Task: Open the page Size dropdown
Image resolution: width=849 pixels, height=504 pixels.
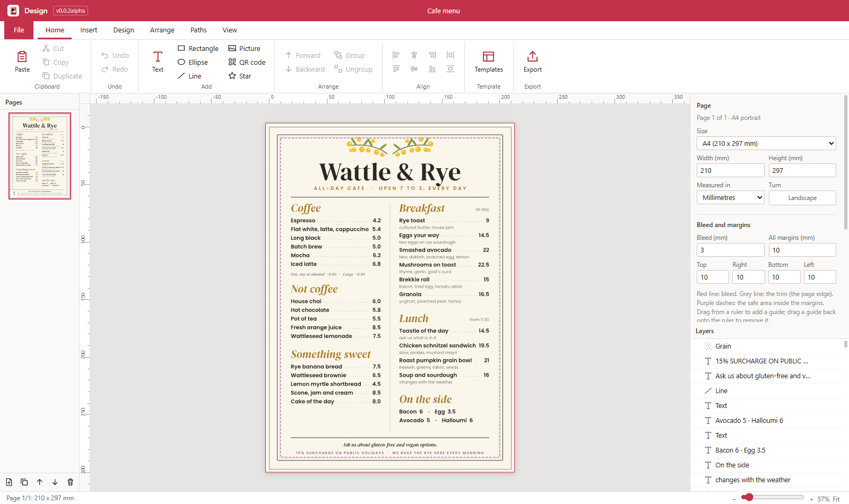Action: [x=766, y=144]
